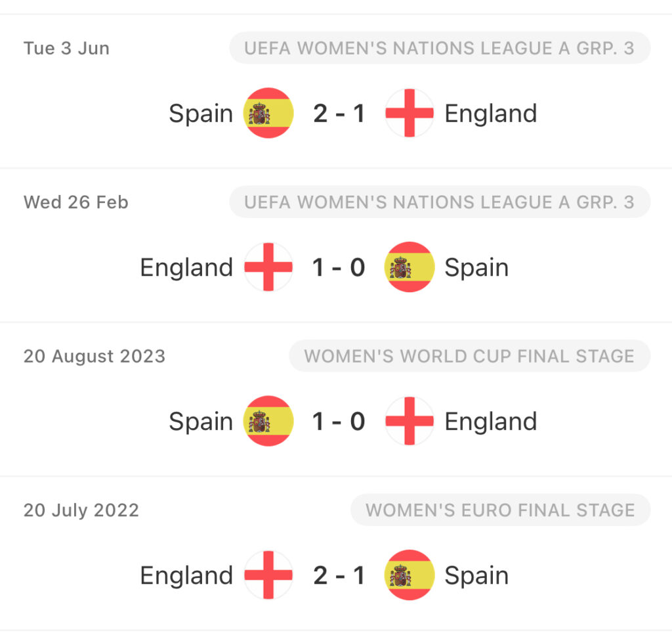Click Spain flag in 2023 World Cup match
This screenshot has height=639, width=672.
pos(268,421)
